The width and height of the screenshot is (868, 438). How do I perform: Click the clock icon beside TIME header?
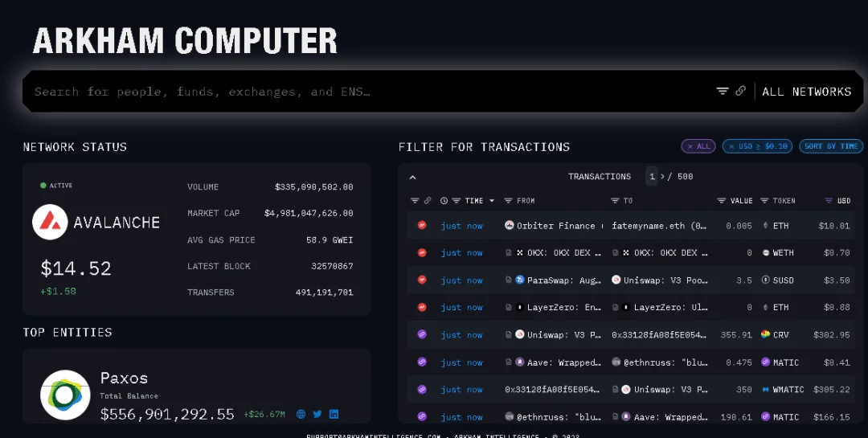pyautogui.click(x=444, y=200)
